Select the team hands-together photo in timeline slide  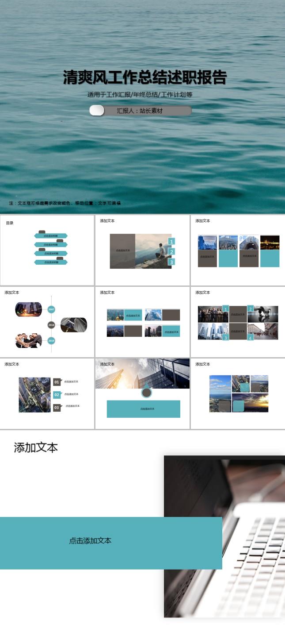29,340
